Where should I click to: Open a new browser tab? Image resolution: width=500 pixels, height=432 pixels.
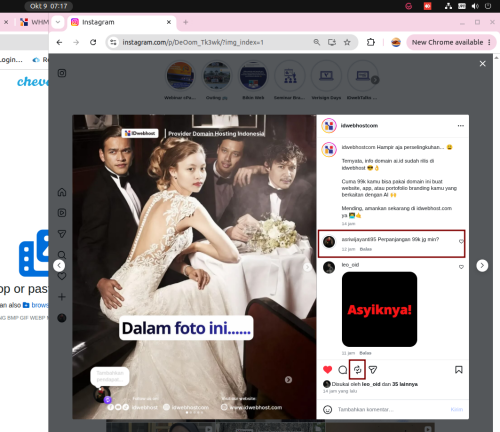click(x=186, y=22)
